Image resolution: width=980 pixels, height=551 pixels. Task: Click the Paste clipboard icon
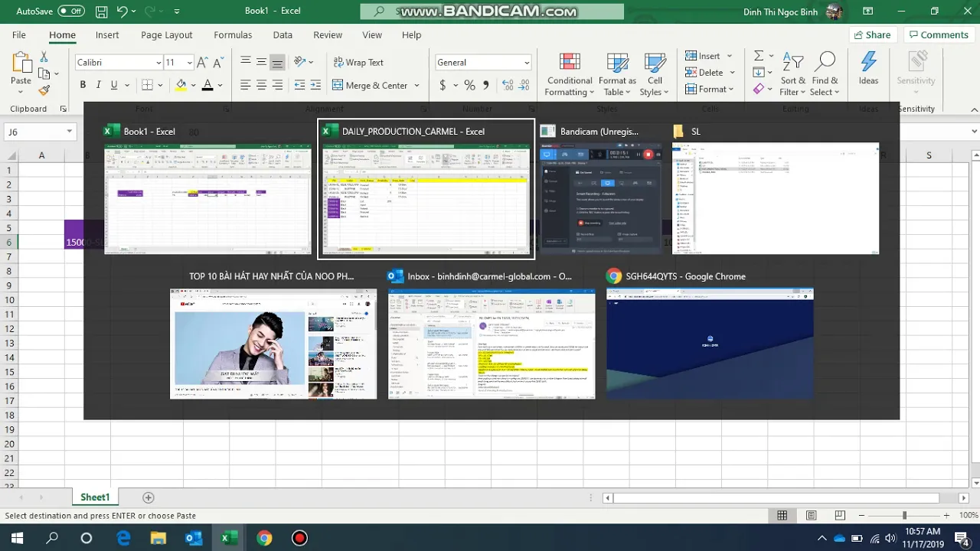pyautogui.click(x=21, y=63)
